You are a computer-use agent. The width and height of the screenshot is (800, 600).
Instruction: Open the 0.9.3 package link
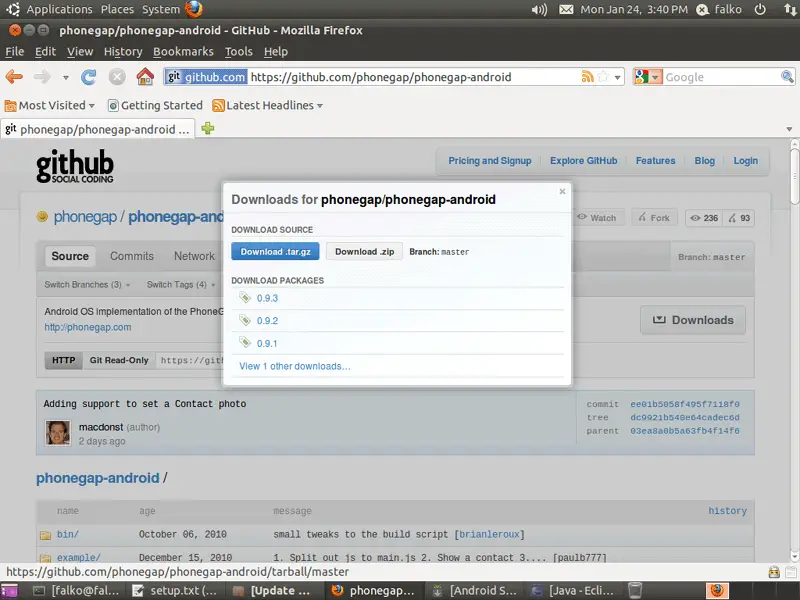tap(267, 298)
